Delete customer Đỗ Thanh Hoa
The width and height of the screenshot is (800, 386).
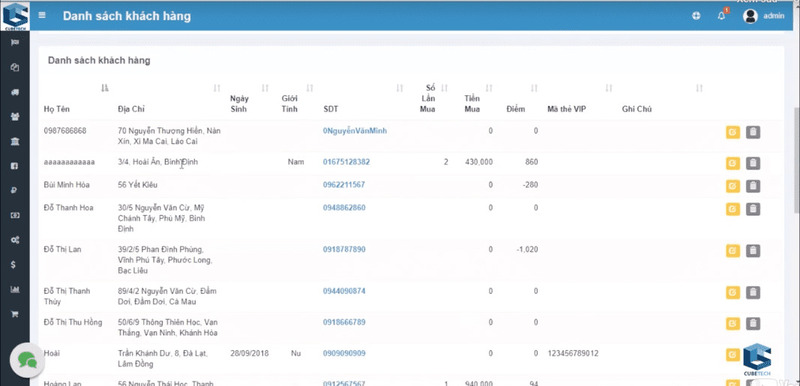(753, 209)
